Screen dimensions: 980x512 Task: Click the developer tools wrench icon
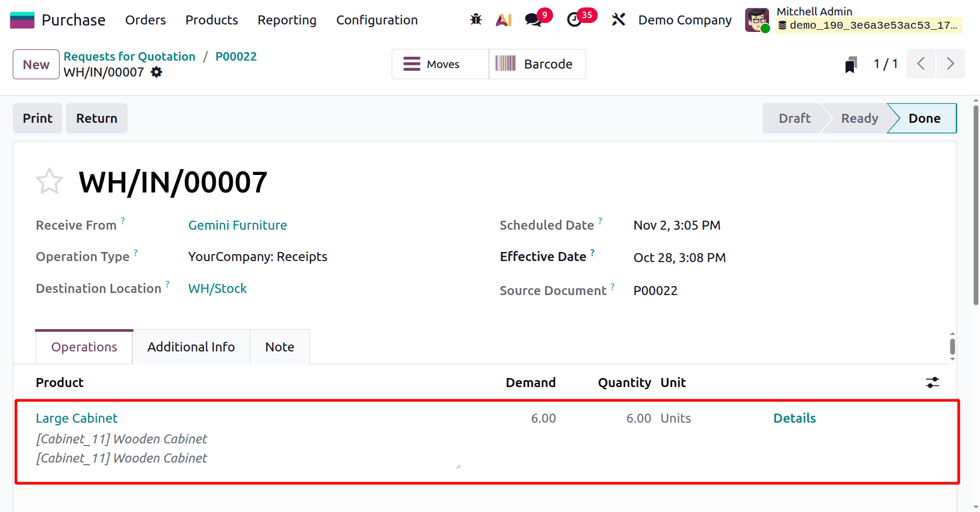618,19
